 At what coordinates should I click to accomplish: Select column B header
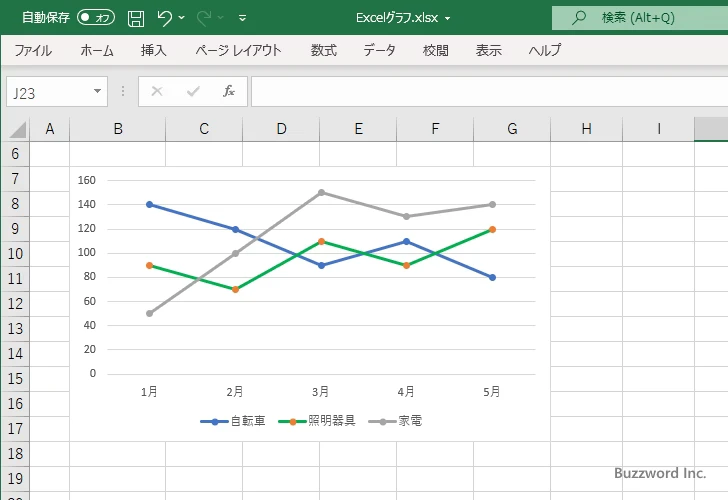click(x=118, y=129)
